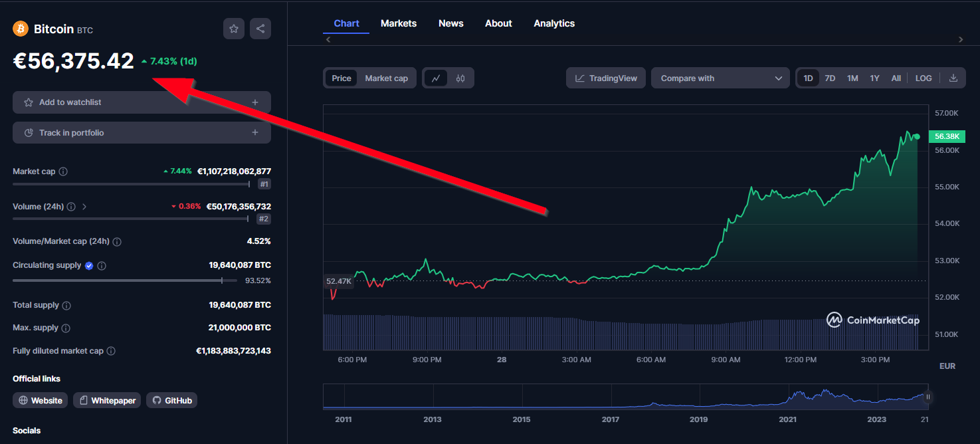Click the right tab-scroll arrow at far right
980x444 pixels.
coord(961,40)
